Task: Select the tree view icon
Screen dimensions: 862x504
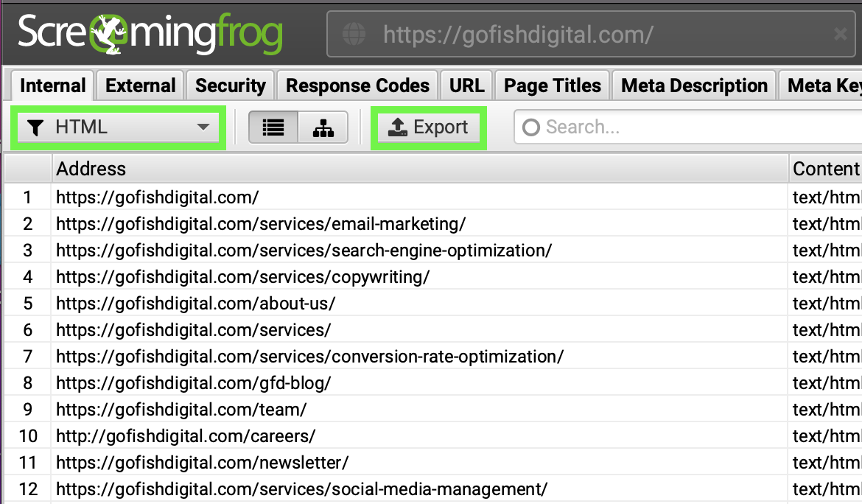Action: click(323, 127)
